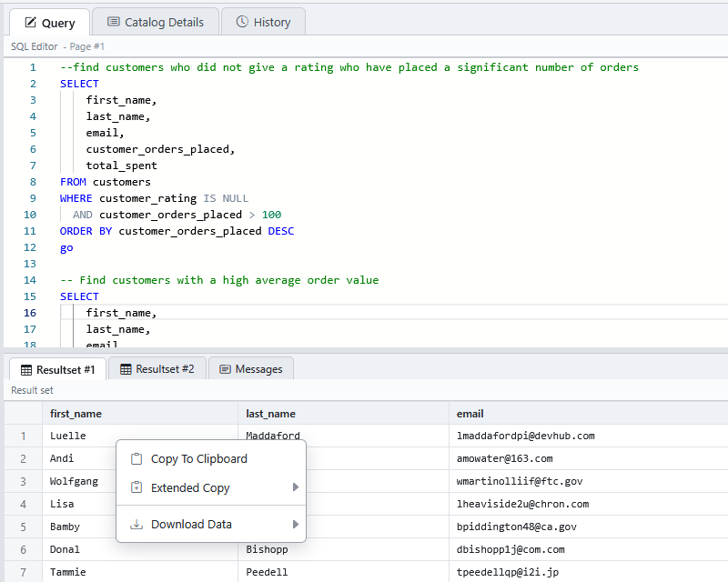Click the last_name column header
The height and width of the screenshot is (582, 728).
tap(344, 414)
